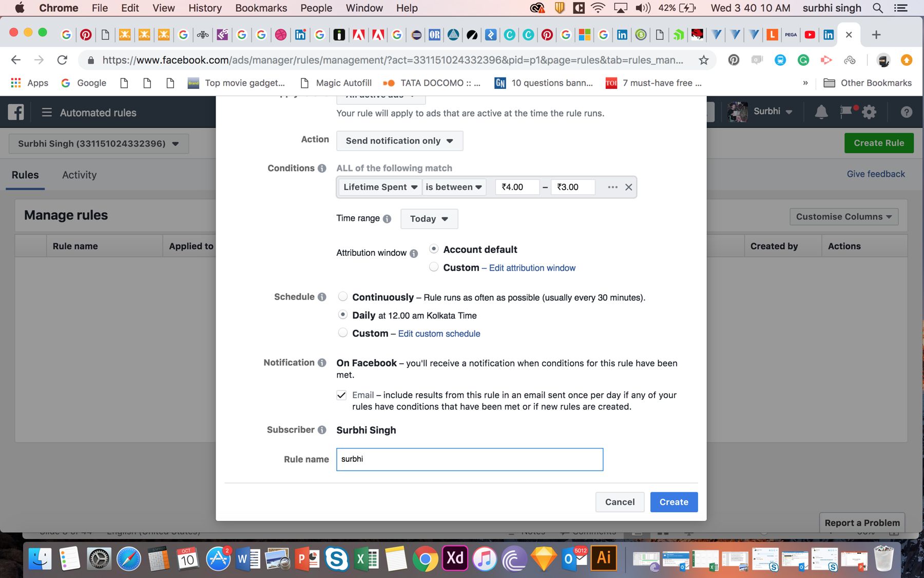The width and height of the screenshot is (924, 578).
Task: Click the Cancel button
Action: 620,502
